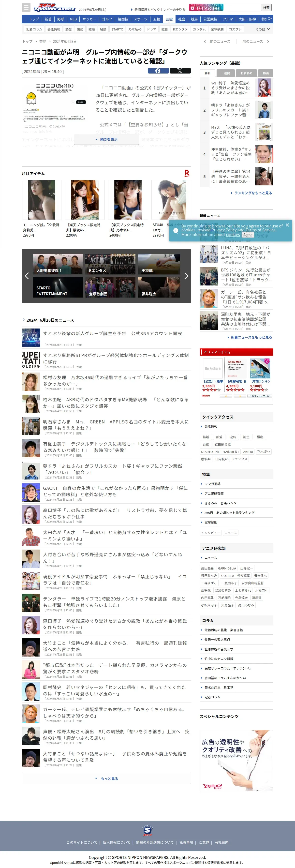Click Rakuten widget right arrow

(240, 396)
